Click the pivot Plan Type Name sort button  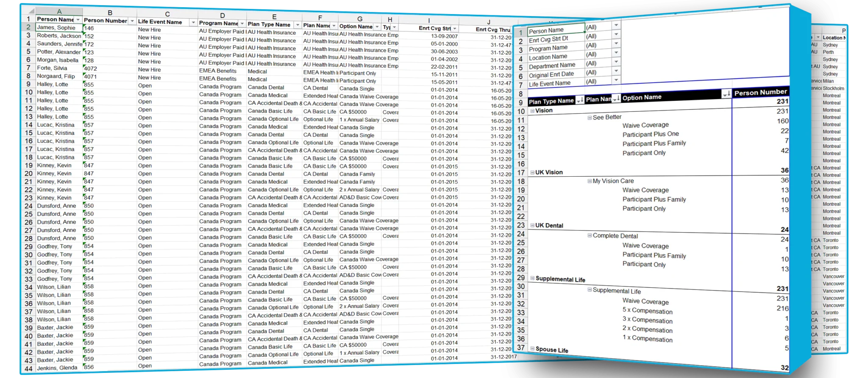[x=579, y=100]
